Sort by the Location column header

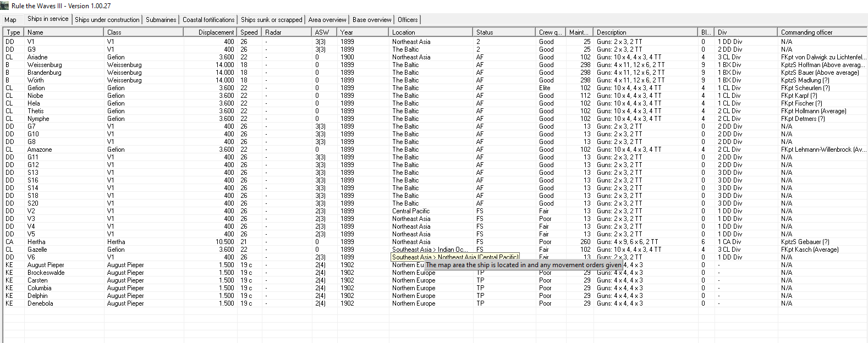click(431, 32)
